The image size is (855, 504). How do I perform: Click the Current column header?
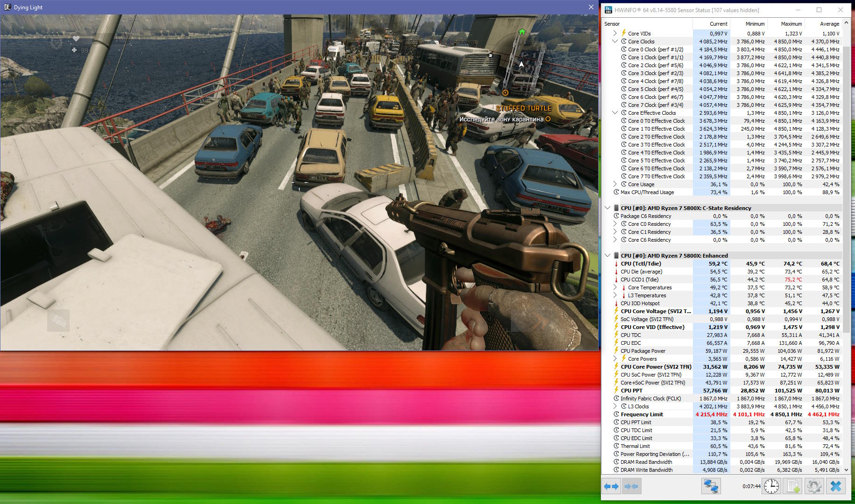tap(712, 24)
